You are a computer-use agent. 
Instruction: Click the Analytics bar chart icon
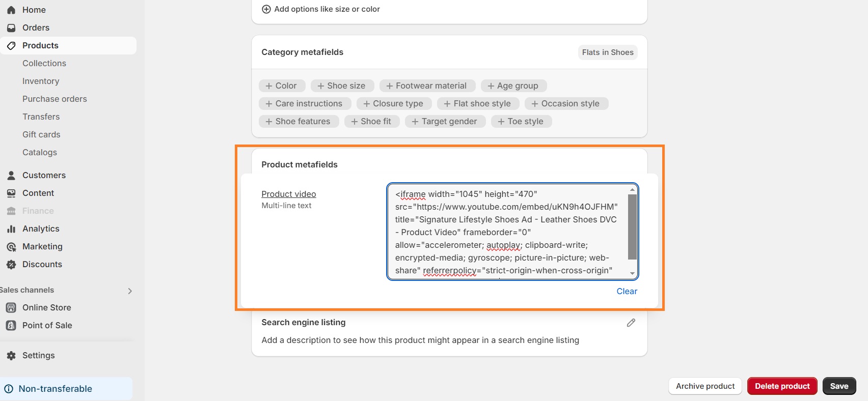point(11,228)
